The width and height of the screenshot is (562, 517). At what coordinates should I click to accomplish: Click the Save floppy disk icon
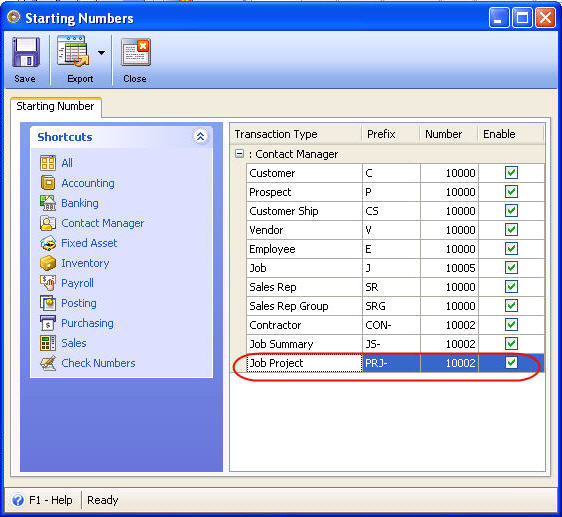25,52
